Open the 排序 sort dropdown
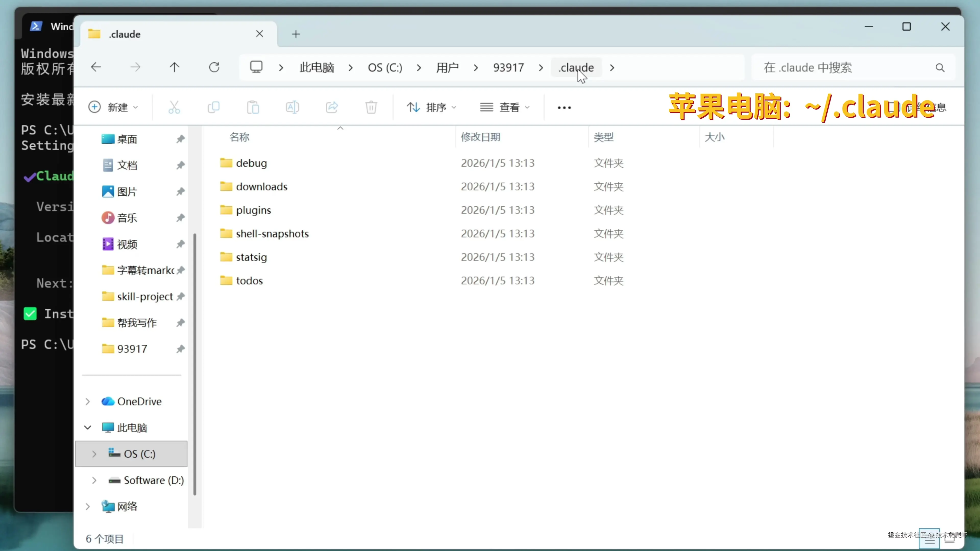Image resolution: width=980 pixels, height=551 pixels. (x=431, y=107)
